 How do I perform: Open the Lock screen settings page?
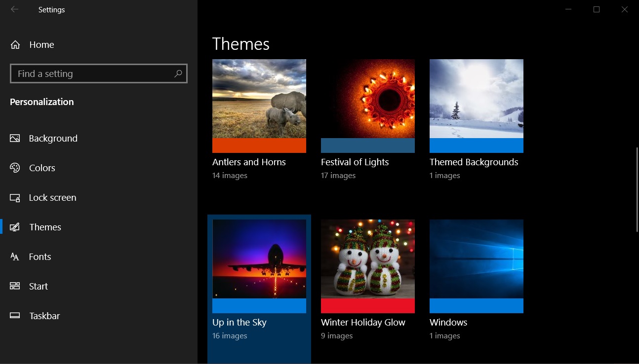(x=52, y=198)
